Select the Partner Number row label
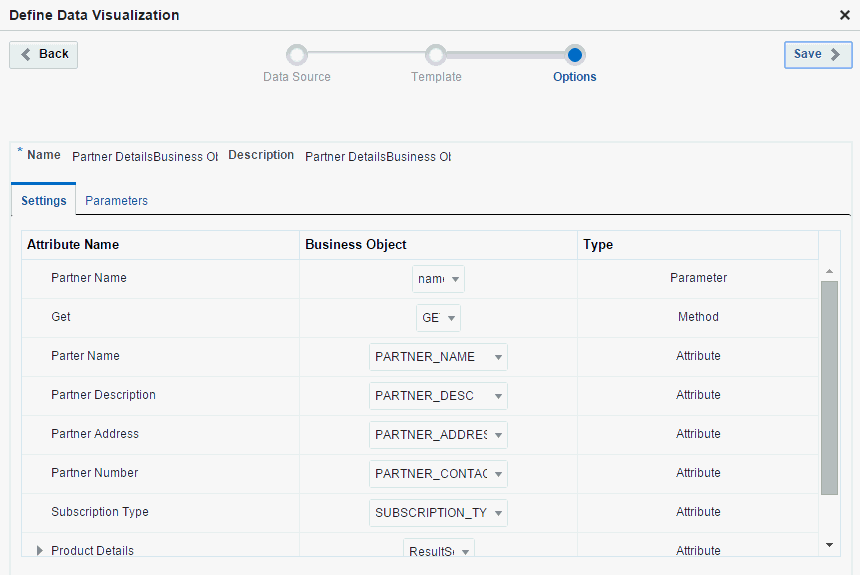 pos(94,473)
